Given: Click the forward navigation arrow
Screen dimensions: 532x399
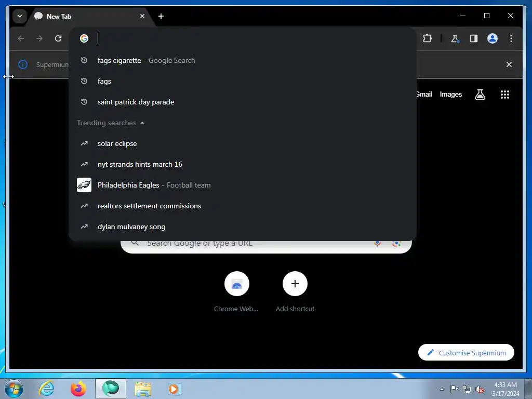Looking at the screenshot, I should pyautogui.click(x=39, y=38).
